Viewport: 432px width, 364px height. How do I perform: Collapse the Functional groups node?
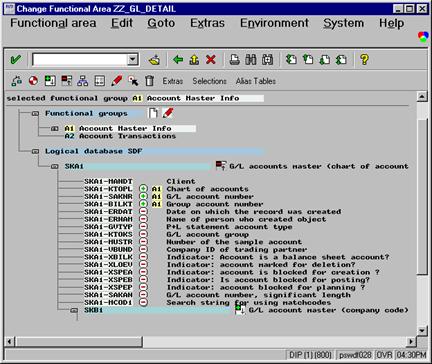[35, 113]
